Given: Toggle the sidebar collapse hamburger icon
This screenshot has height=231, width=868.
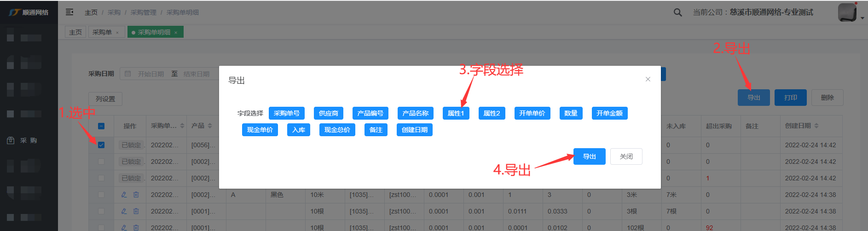Looking at the screenshot, I should [x=69, y=12].
